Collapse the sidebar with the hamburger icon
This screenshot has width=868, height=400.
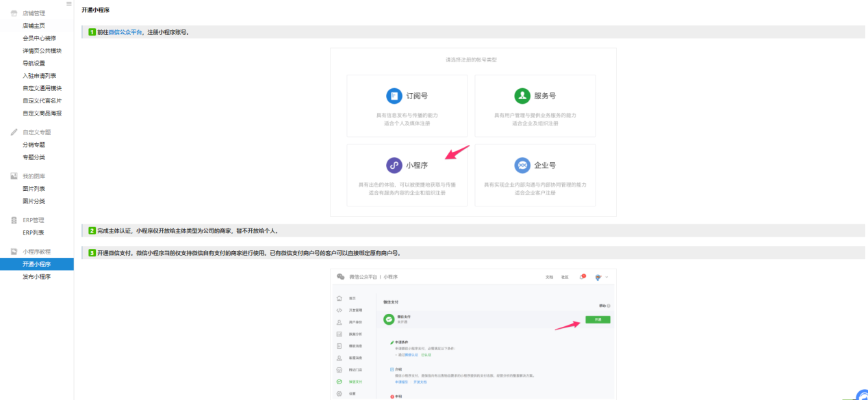69,4
